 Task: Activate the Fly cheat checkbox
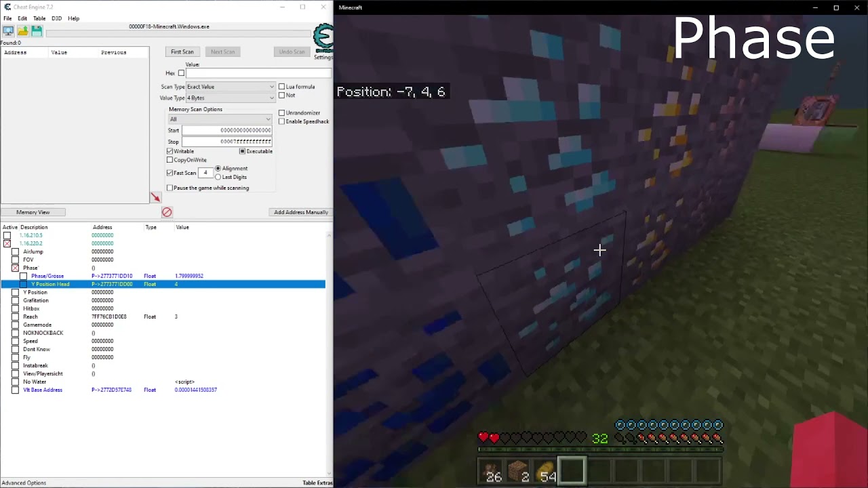15,357
